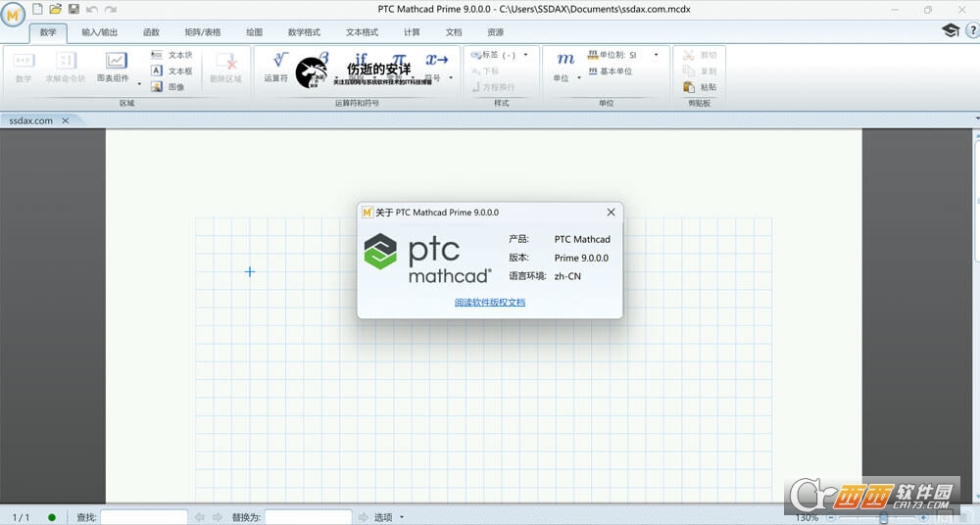The width and height of the screenshot is (980, 525).
Task: Expand the chart component (图表组件) dropdown arrow
Action: 139,83
